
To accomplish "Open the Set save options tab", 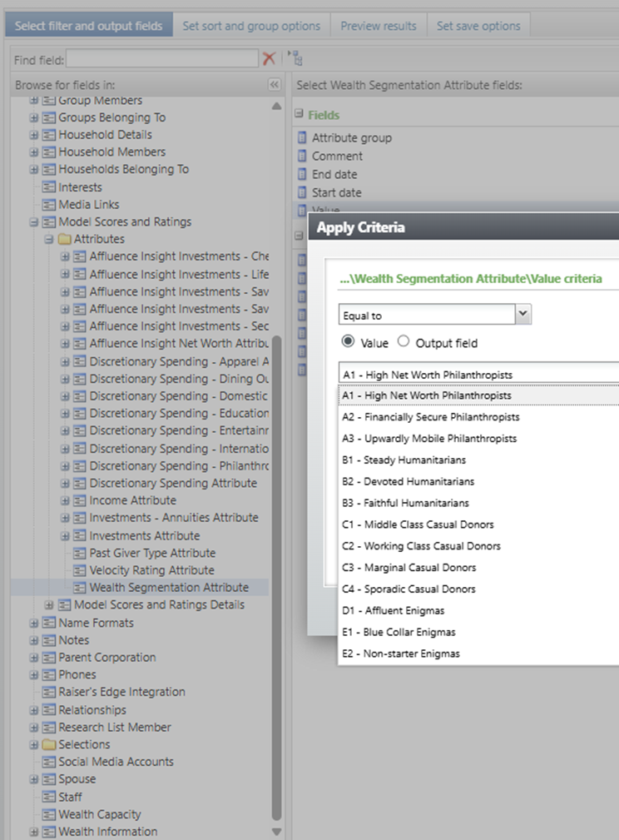I will click(x=478, y=25).
